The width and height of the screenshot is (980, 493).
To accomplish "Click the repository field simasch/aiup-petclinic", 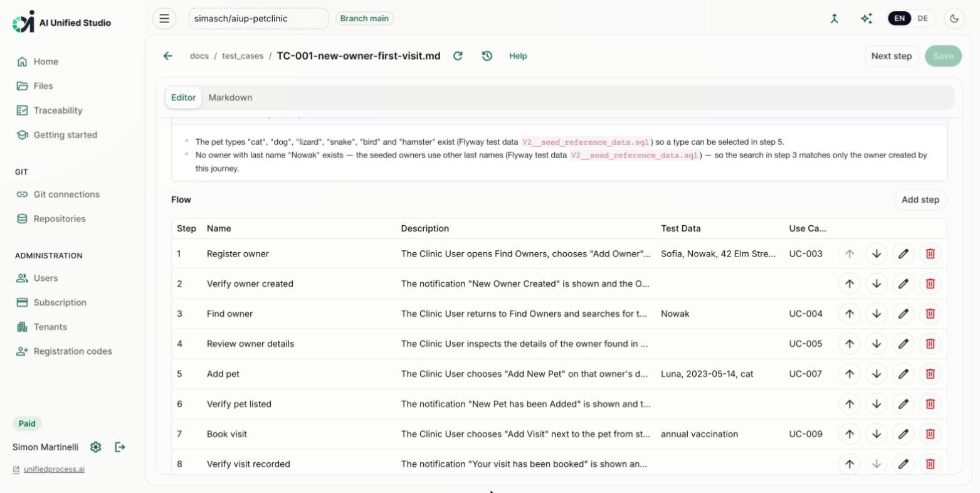I will [x=258, y=19].
